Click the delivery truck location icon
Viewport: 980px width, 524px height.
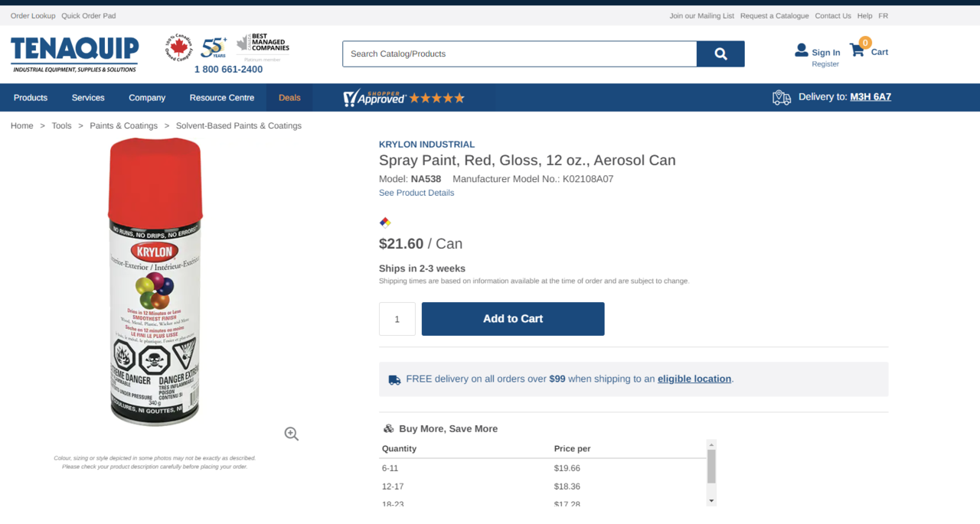[782, 97]
